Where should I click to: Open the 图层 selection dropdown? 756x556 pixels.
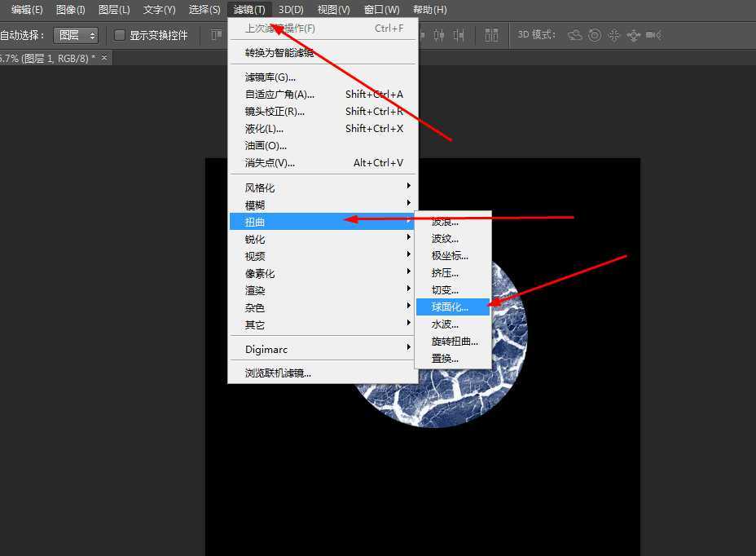pos(76,35)
